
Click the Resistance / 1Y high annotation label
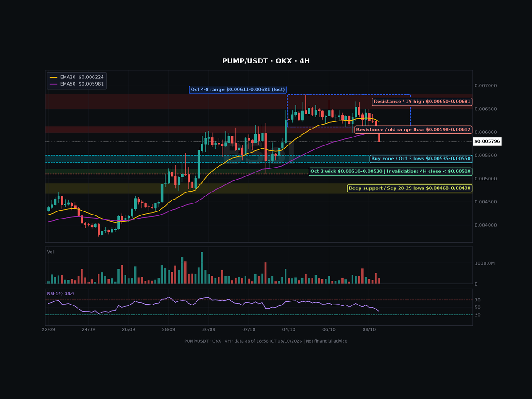[422, 102]
